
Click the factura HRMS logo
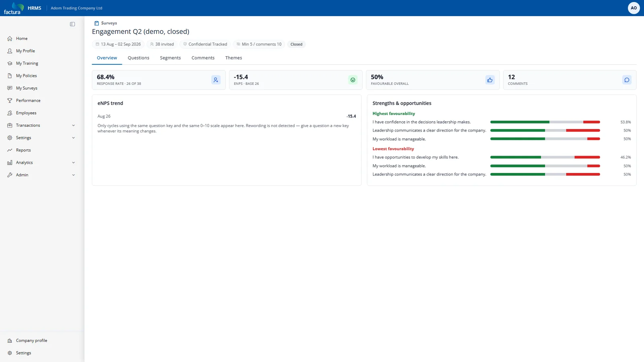(23, 8)
